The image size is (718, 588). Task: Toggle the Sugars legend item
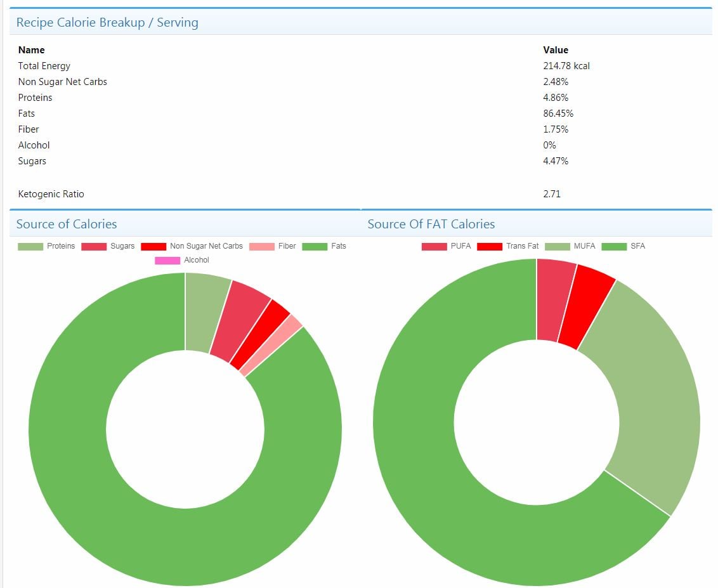[x=108, y=246]
